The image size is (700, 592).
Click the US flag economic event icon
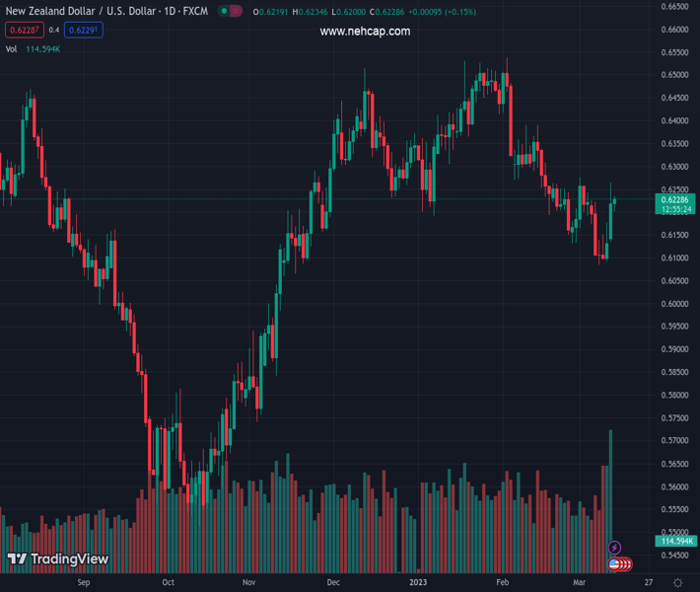[x=615, y=563]
